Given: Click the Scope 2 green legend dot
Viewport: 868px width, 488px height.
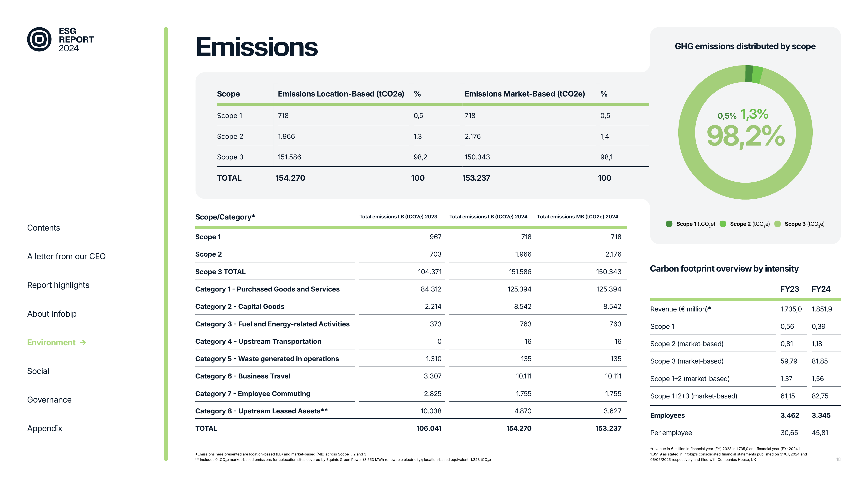Looking at the screenshot, I should (723, 224).
